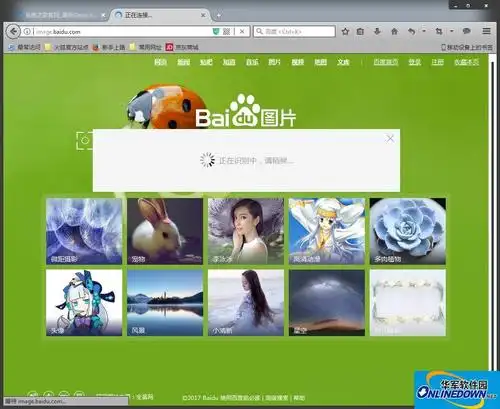This screenshot has height=409, width=500.
Task: Click the 注册 register link
Action: point(438,62)
